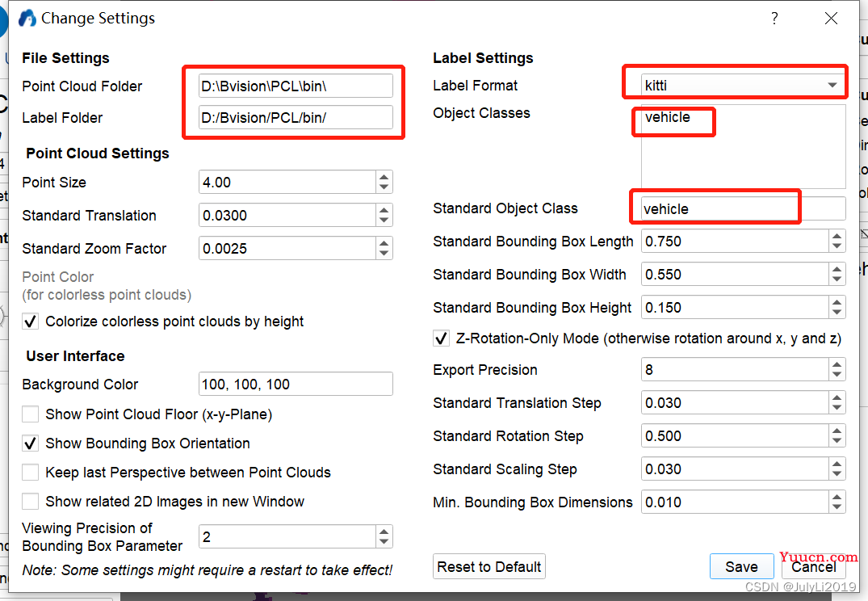
Task: Decrease Standard Translation value
Action: 384,221
